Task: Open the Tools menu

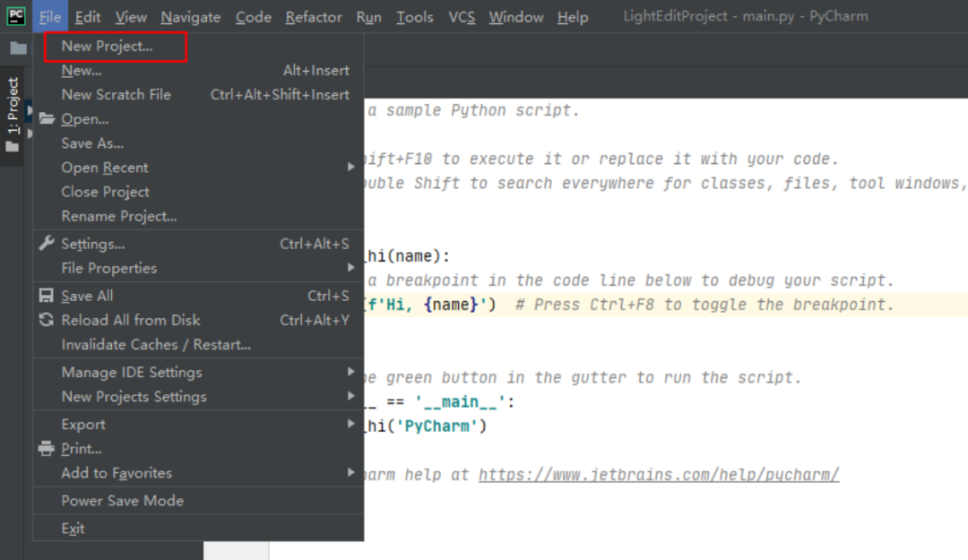Action: [x=414, y=17]
